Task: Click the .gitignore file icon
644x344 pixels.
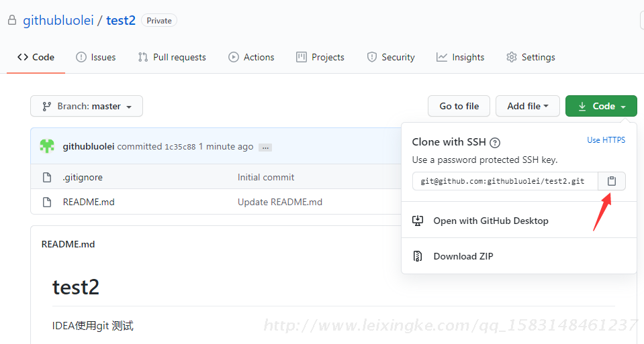Action: tap(47, 177)
